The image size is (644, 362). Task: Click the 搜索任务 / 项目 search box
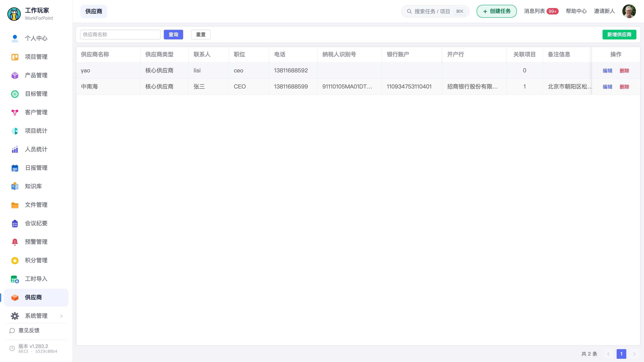coord(435,11)
